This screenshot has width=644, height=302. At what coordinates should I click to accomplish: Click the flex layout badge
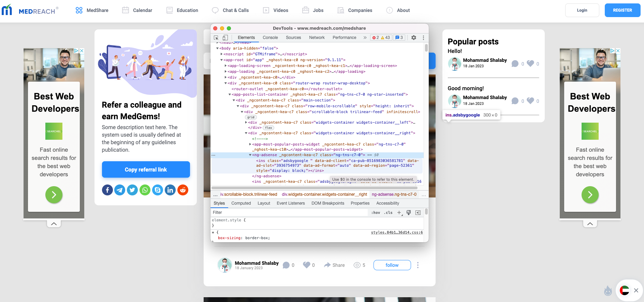click(269, 128)
